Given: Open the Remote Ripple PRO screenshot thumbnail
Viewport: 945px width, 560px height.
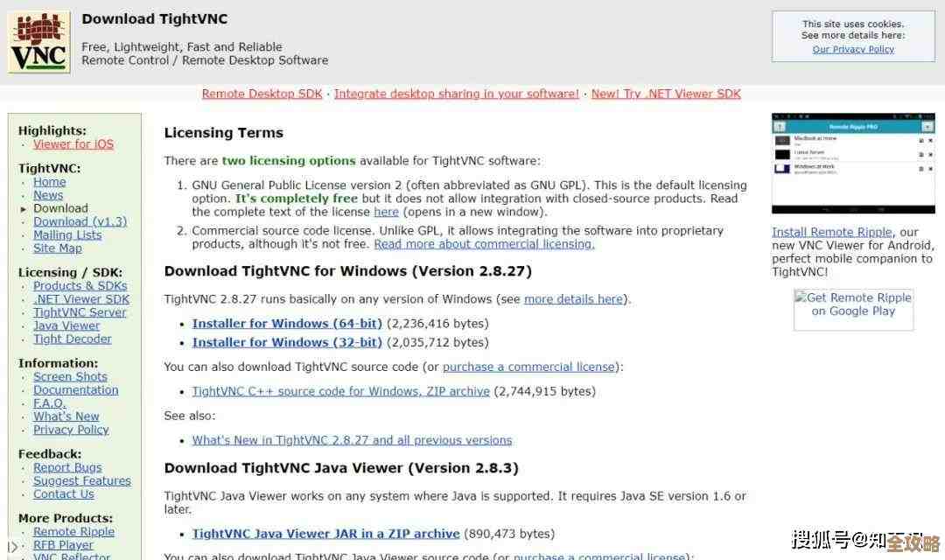Looking at the screenshot, I should 852,164.
